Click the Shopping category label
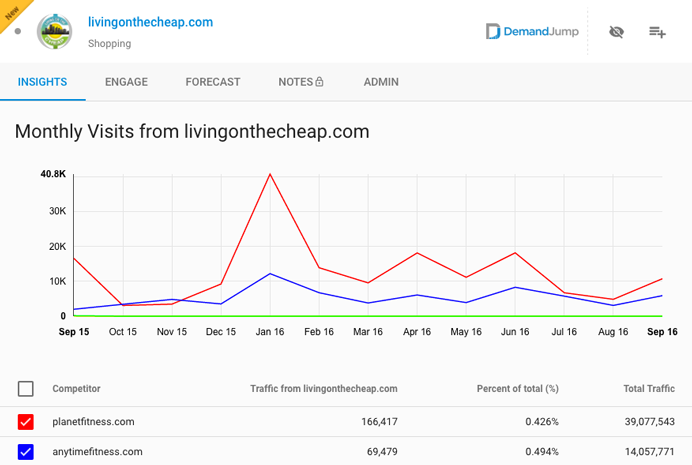This screenshot has height=465, width=692. point(109,44)
